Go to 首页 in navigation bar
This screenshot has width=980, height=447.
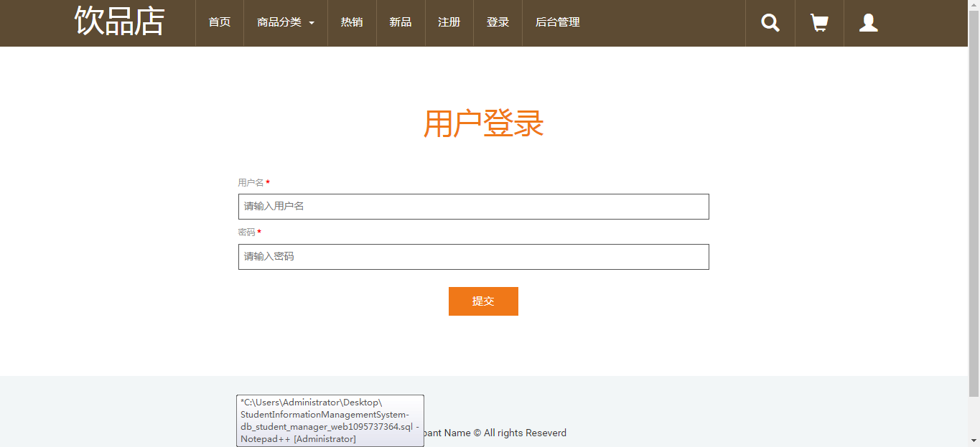point(220,22)
